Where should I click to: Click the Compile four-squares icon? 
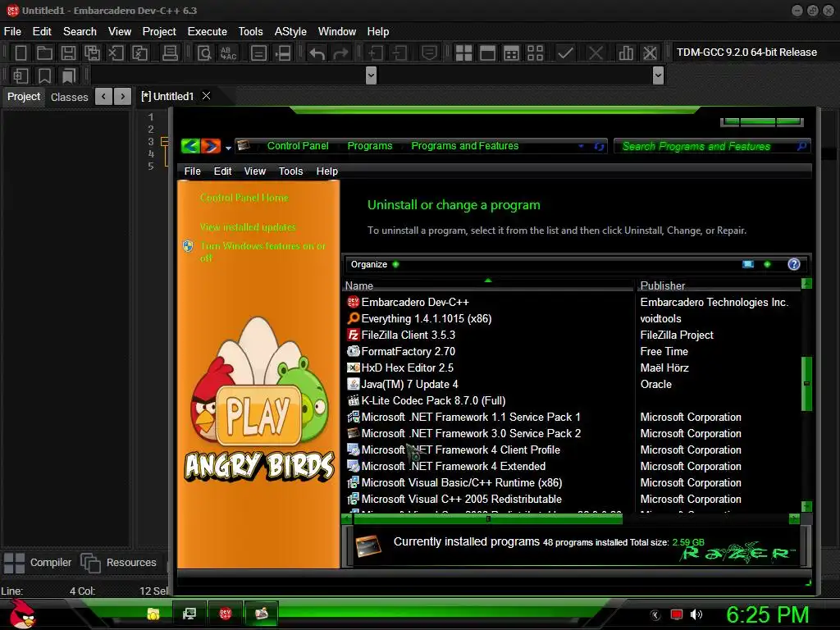tap(463, 52)
